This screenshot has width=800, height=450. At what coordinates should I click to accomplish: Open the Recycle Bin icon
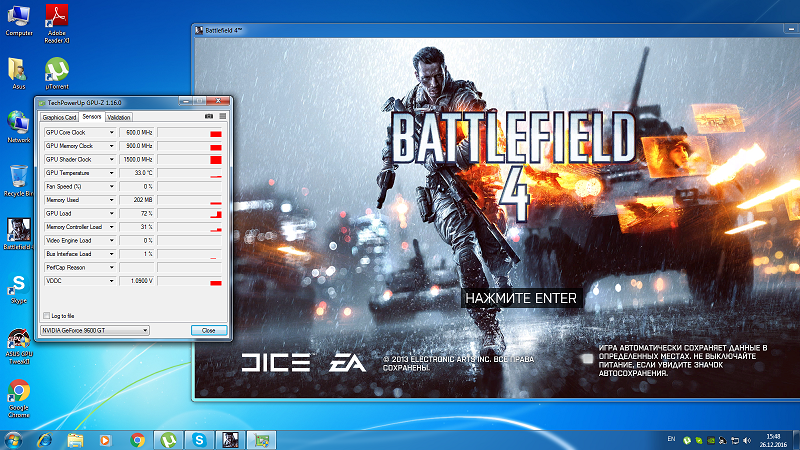(19, 181)
